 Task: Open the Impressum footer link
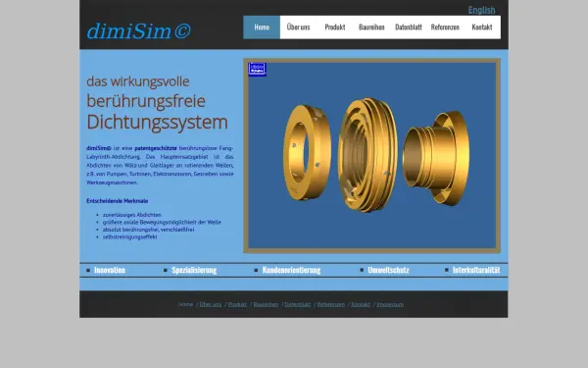[x=390, y=304]
